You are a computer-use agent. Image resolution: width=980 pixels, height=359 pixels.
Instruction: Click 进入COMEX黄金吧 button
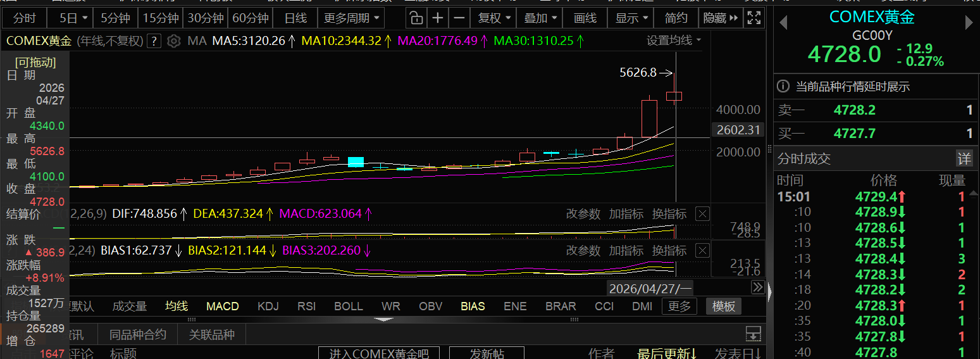click(379, 353)
